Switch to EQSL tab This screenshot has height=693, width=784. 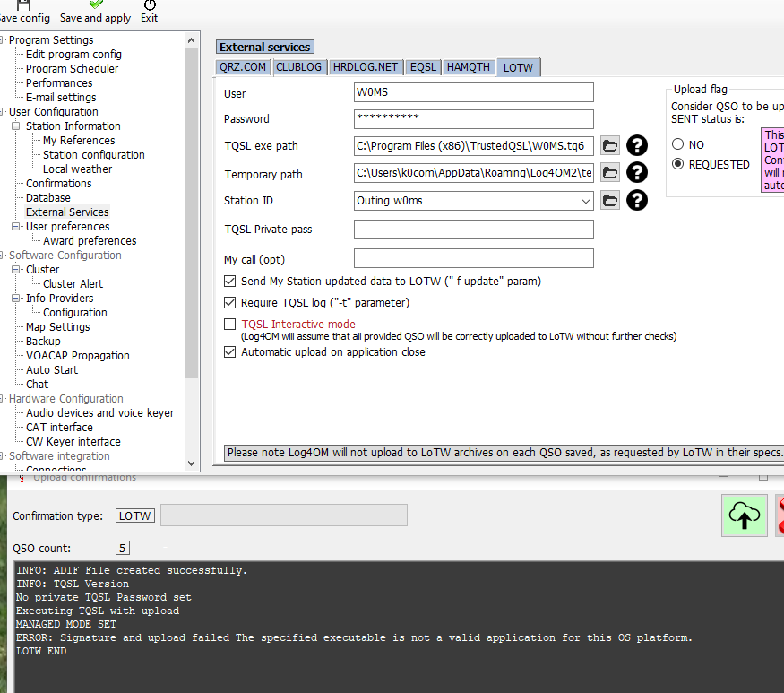pyautogui.click(x=423, y=67)
